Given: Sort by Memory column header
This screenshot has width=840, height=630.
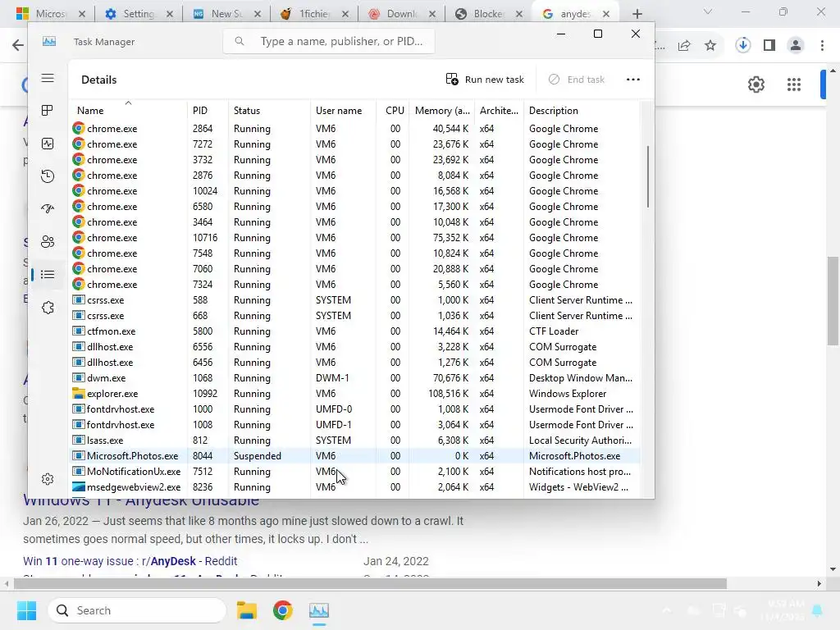Looking at the screenshot, I should pos(442,111).
